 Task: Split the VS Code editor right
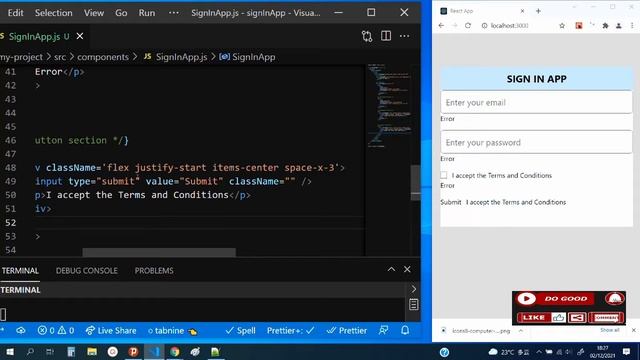(x=386, y=36)
